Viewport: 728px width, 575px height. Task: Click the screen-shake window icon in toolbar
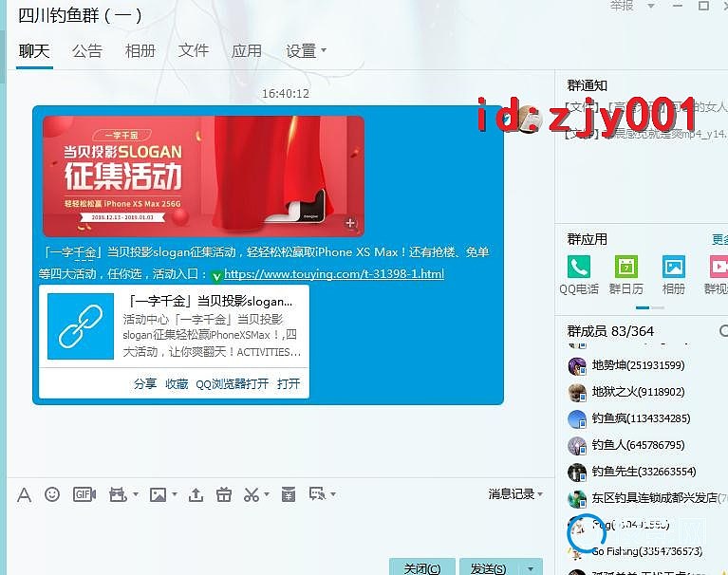pos(118,494)
